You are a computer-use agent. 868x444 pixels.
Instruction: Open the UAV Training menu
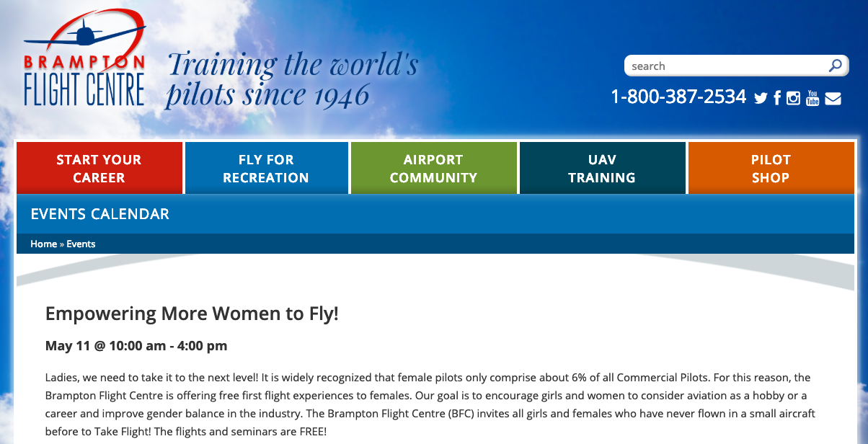(x=602, y=168)
